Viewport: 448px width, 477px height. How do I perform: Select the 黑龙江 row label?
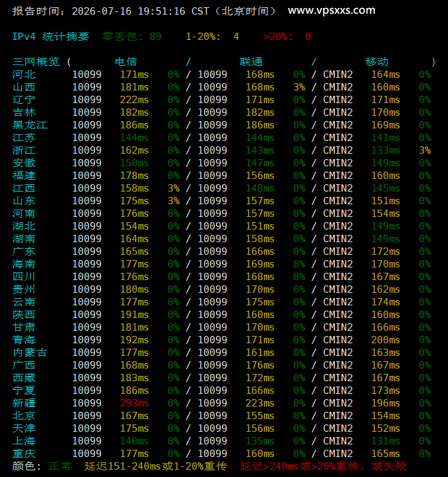point(30,125)
